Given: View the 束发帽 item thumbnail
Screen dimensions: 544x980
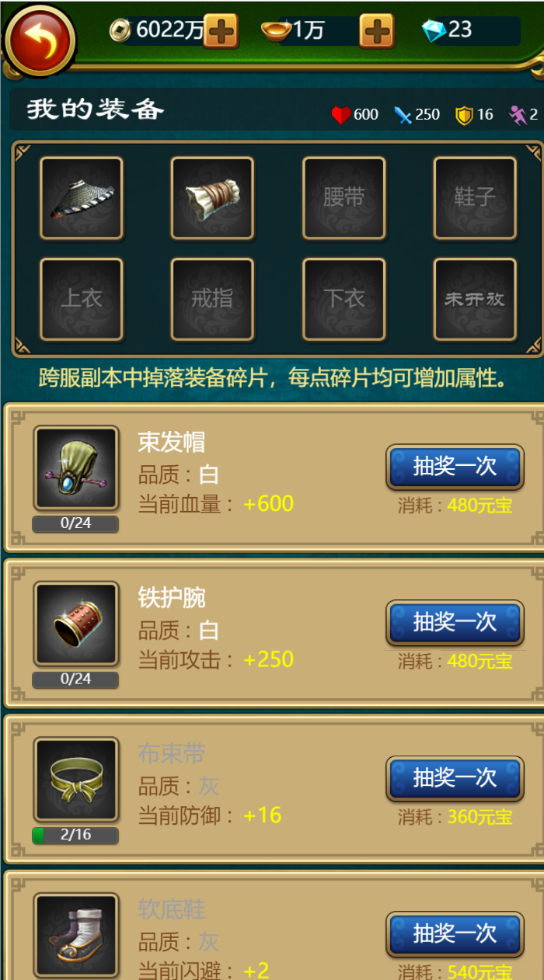Looking at the screenshot, I should (76, 468).
